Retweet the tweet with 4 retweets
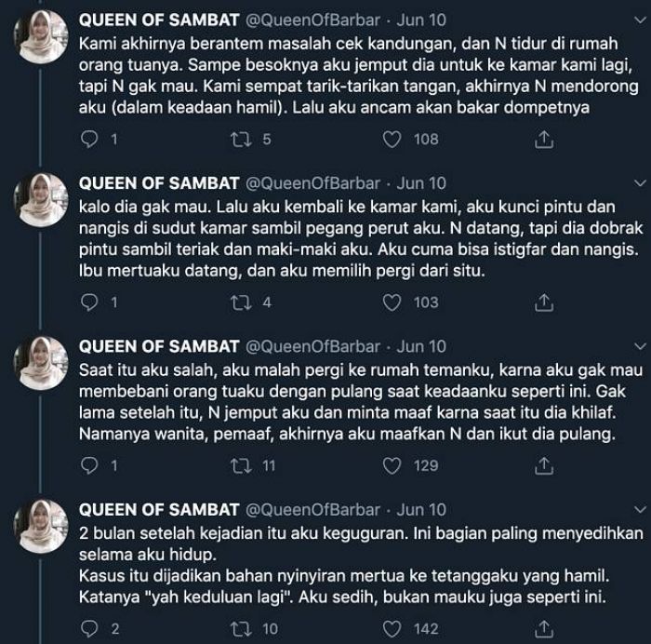The height and width of the screenshot is (644, 651). 241,302
